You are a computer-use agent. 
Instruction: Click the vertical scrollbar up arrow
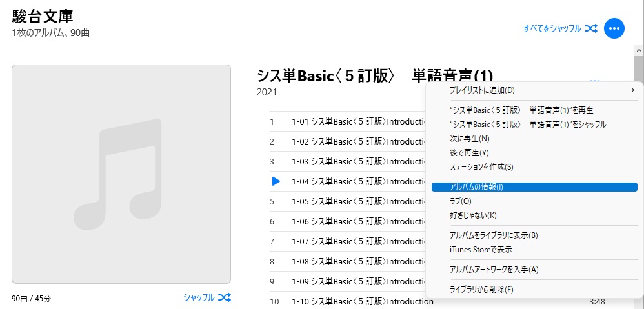639,50
